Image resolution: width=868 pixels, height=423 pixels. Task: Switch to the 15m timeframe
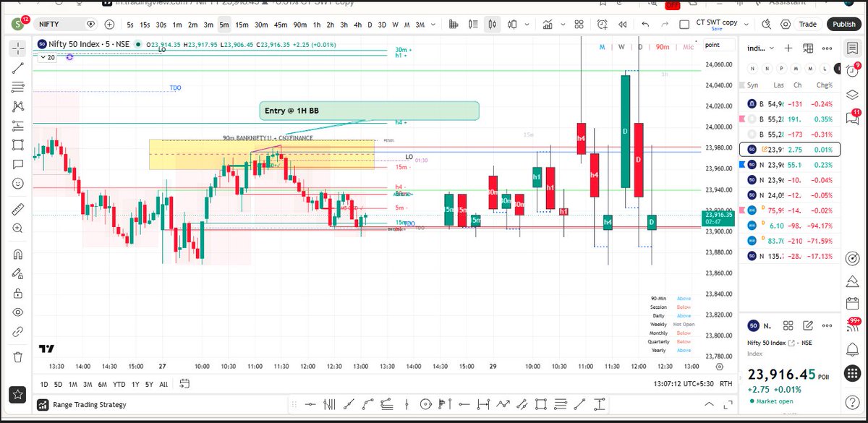pyautogui.click(x=242, y=24)
